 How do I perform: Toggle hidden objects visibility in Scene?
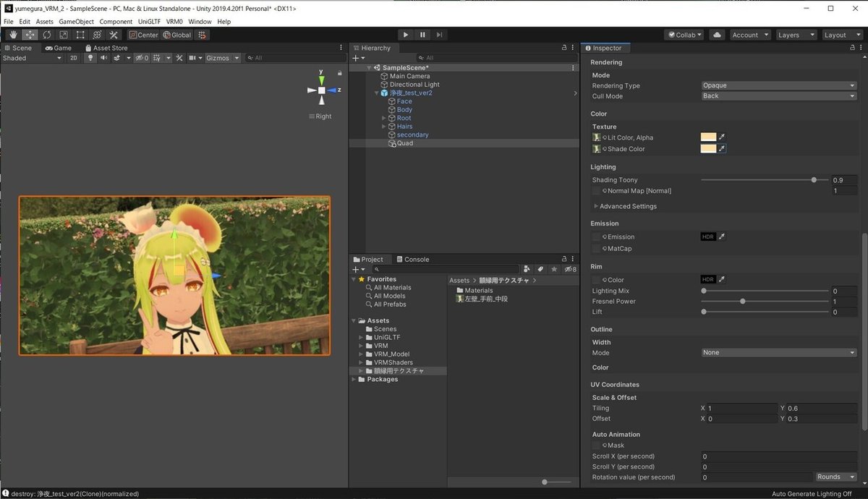point(142,58)
